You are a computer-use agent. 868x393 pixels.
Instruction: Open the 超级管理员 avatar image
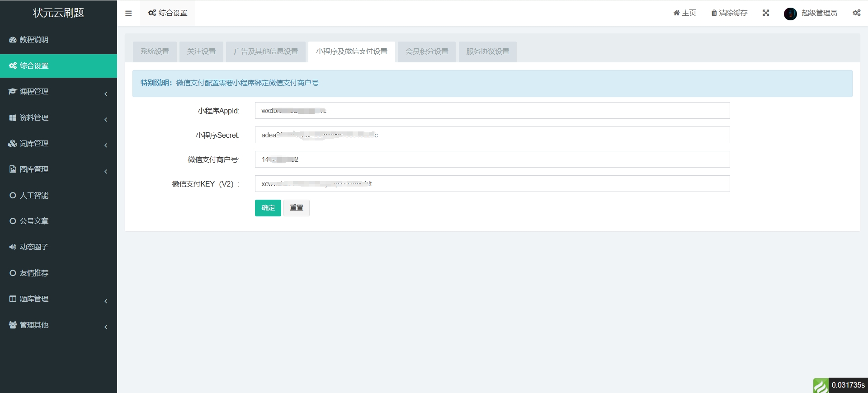tap(790, 14)
